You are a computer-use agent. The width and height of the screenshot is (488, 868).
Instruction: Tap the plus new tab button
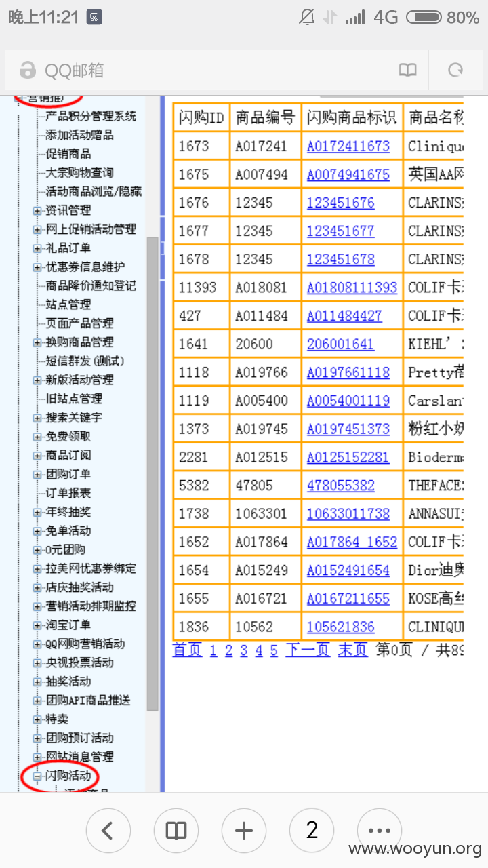tap(244, 830)
